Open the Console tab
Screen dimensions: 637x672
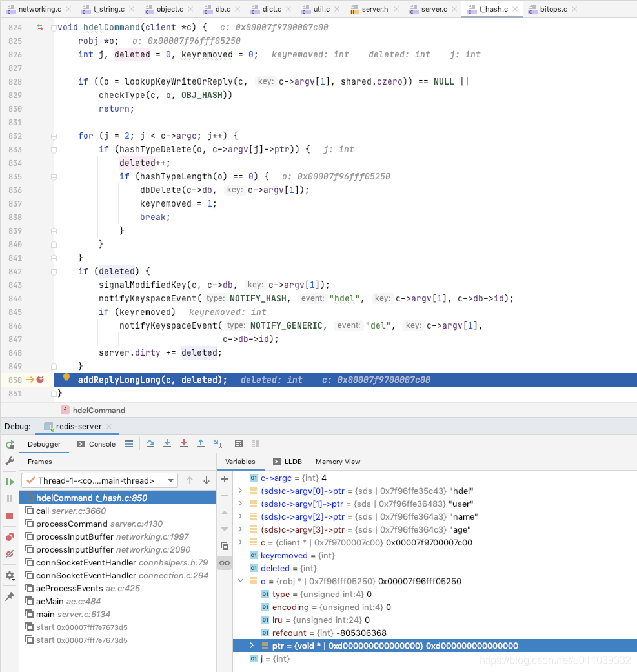96,444
